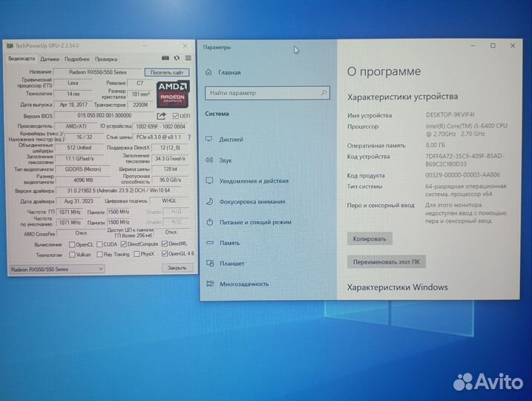
Task: Click the bandwidth value 96.0 GB/s
Action: pos(170,180)
